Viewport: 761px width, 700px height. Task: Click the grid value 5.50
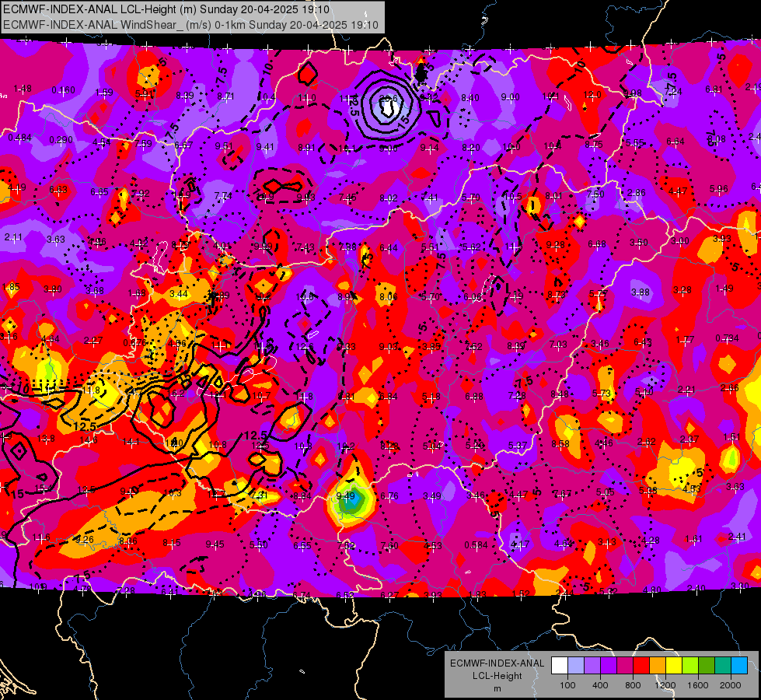(259, 545)
